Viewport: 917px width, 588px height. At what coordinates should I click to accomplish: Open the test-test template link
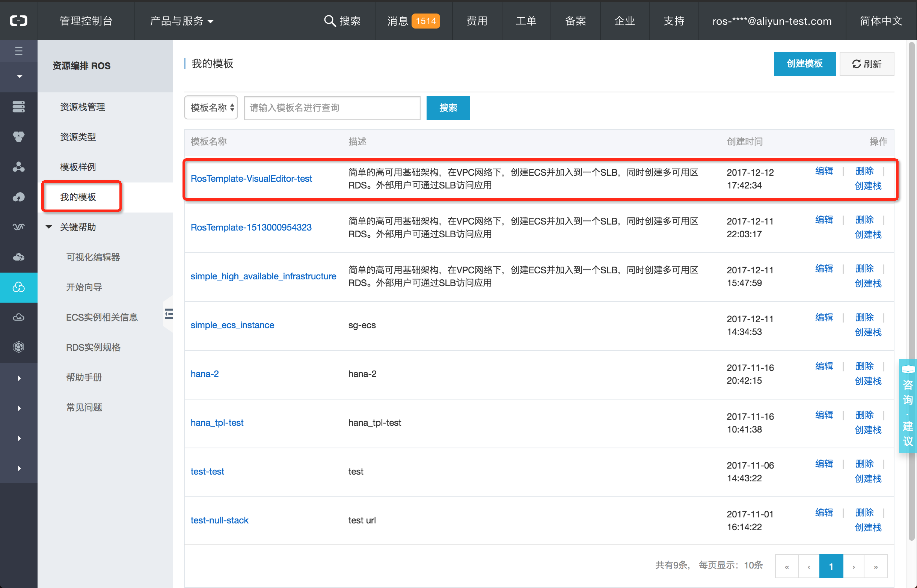(207, 472)
